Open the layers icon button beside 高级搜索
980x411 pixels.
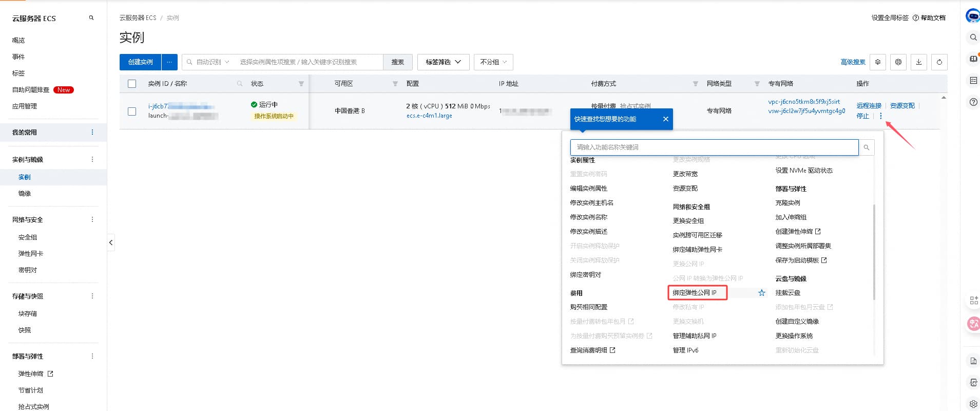878,62
